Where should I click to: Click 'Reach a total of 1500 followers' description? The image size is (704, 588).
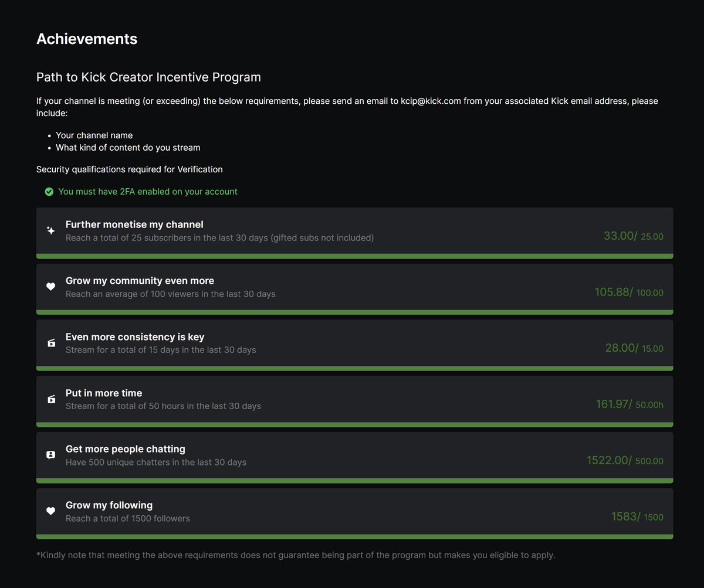pyautogui.click(x=128, y=519)
